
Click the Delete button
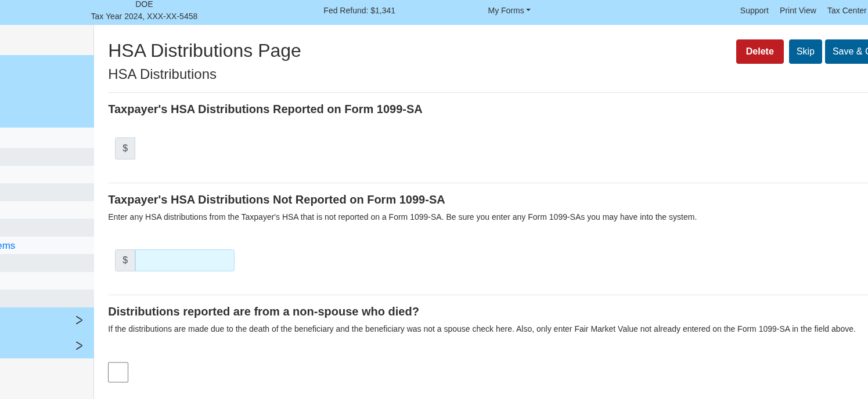tap(759, 52)
